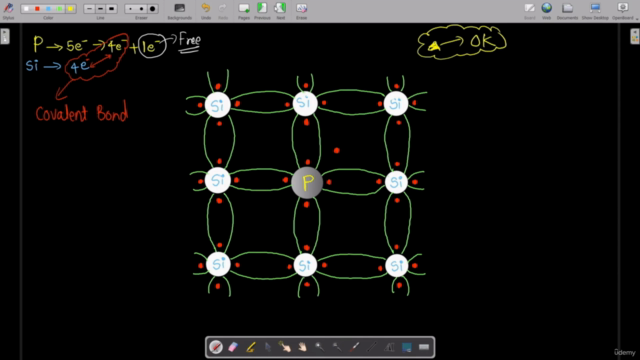Select the Zoom out magnifier tool
640x360 pixels.
coord(337,347)
